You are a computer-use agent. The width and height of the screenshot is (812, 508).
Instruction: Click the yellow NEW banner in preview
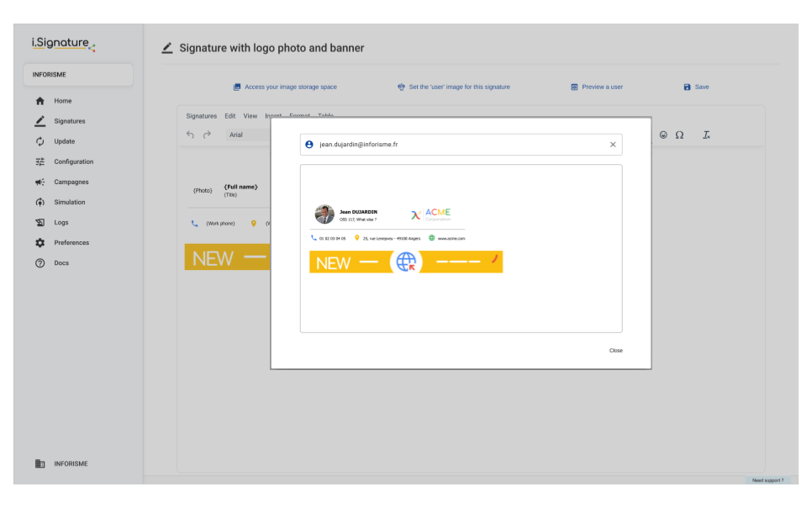tap(406, 262)
